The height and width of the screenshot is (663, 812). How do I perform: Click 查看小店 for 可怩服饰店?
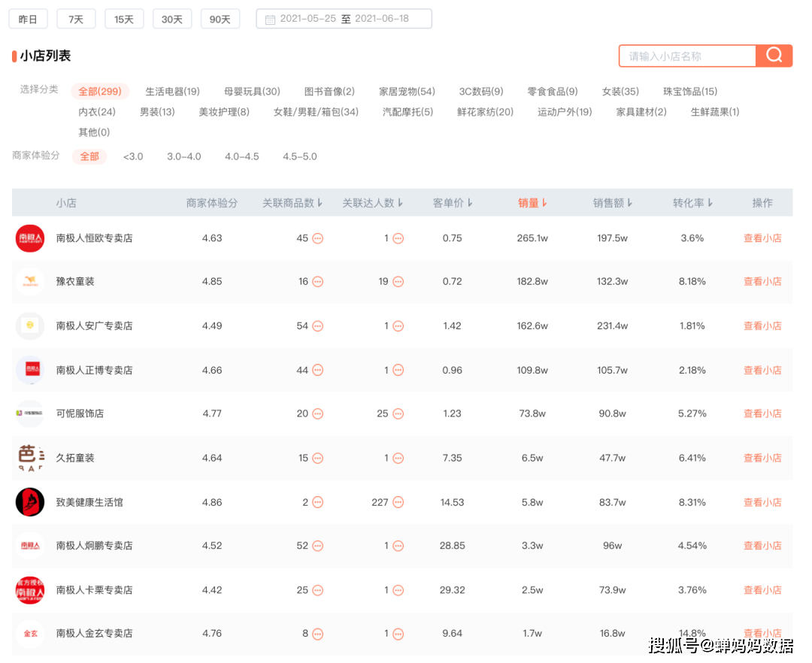[762, 413]
